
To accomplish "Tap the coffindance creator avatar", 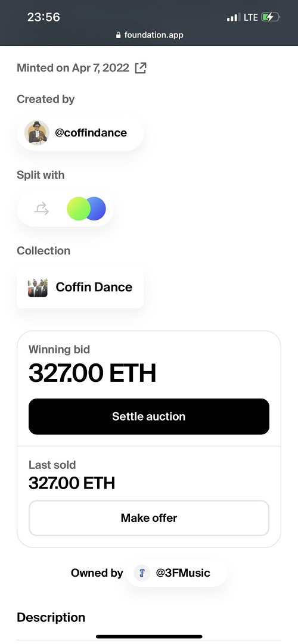I will point(37,133).
